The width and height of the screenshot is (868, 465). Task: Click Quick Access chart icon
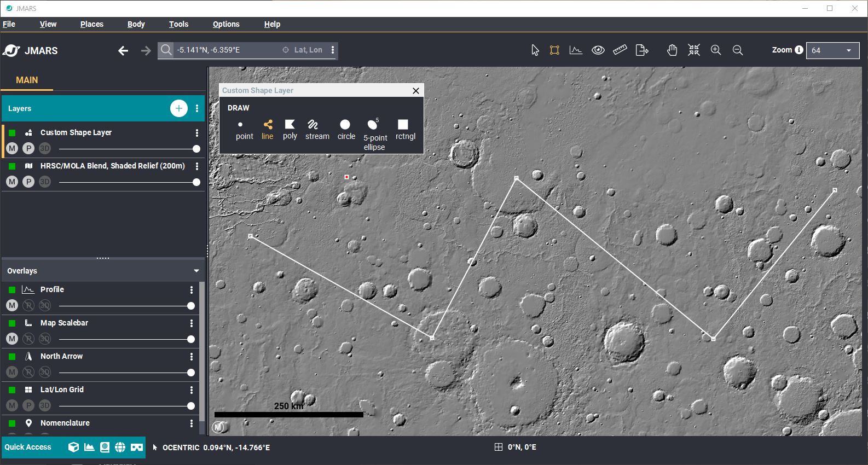pyautogui.click(x=89, y=447)
